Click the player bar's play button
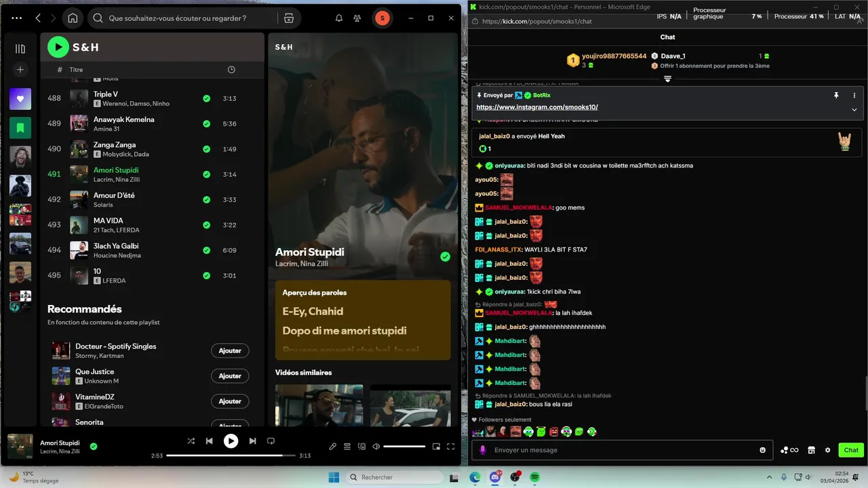868x488 pixels. (x=231, y=441)
